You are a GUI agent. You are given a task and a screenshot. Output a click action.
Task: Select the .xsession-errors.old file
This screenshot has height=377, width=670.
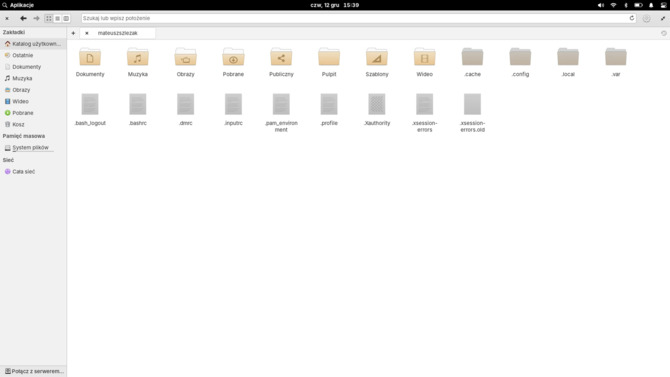click(473, 104)
